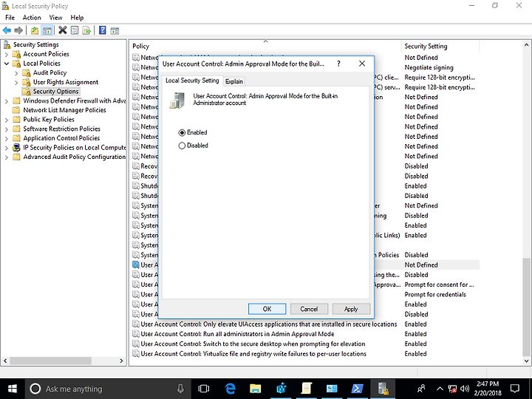
Task: Expand Advanced Audit Policy Configuration node
Action: point(7,157)
